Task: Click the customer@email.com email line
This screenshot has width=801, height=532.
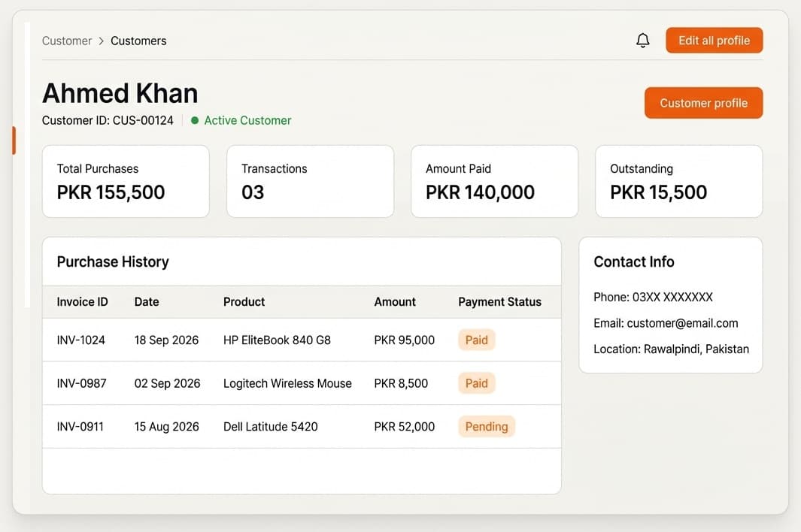Action: point(666,323)
